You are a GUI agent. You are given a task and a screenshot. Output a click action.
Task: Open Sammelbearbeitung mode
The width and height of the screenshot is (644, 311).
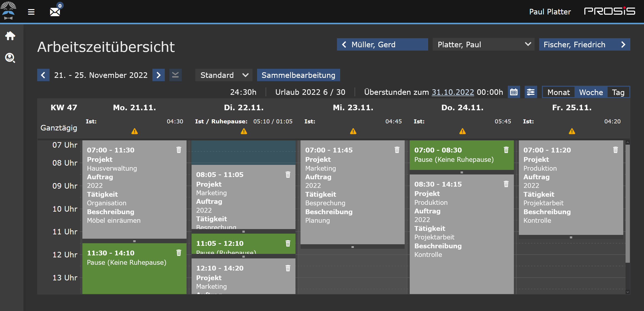pos(298,75)
